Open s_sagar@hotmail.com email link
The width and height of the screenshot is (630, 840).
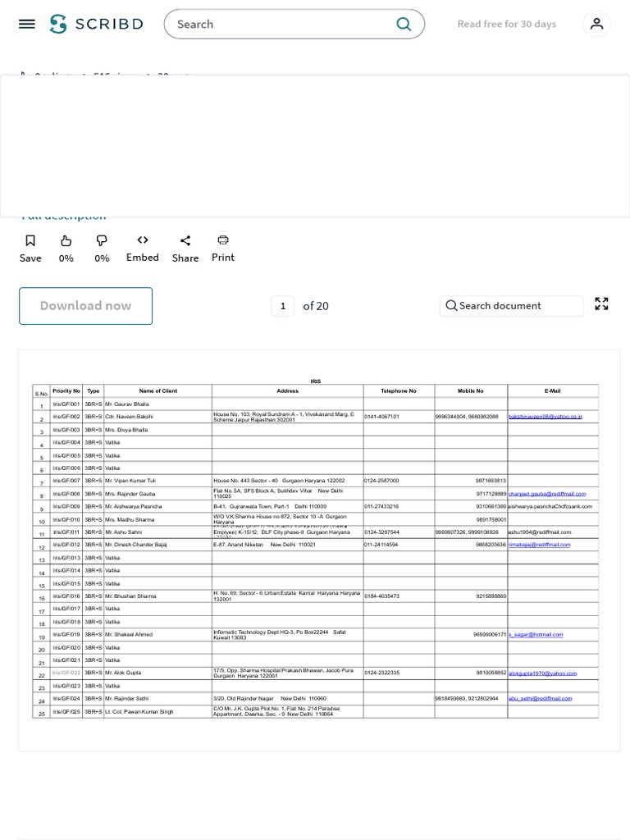(x=536, y=634)
